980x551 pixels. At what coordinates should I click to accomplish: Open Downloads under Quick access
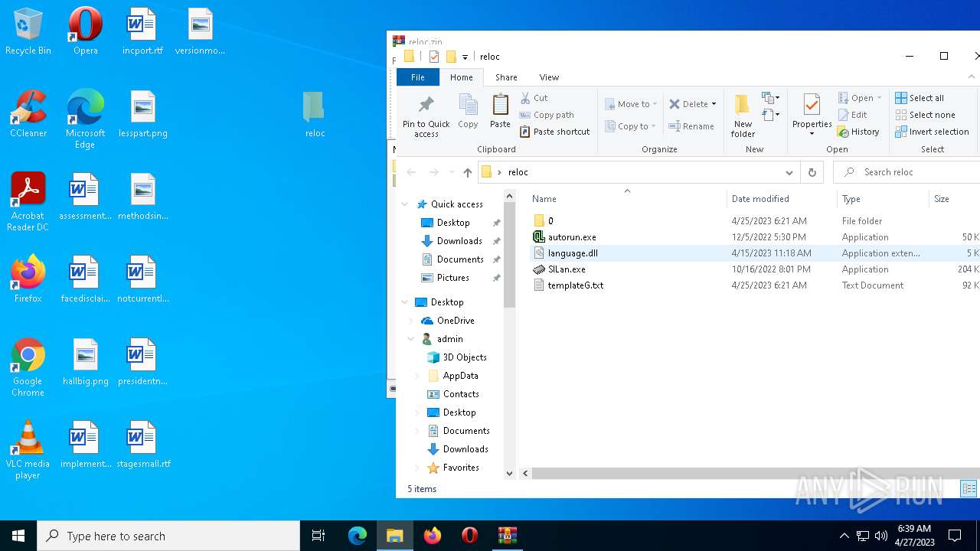coord(459,241)
